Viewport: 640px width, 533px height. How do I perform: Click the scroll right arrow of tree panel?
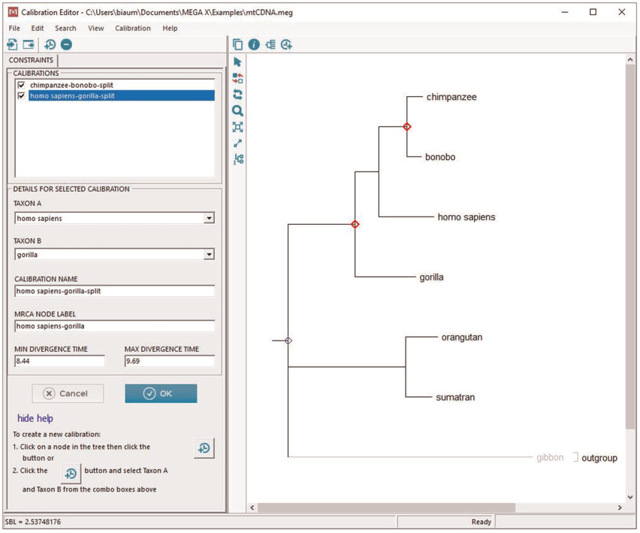point(620,508)
